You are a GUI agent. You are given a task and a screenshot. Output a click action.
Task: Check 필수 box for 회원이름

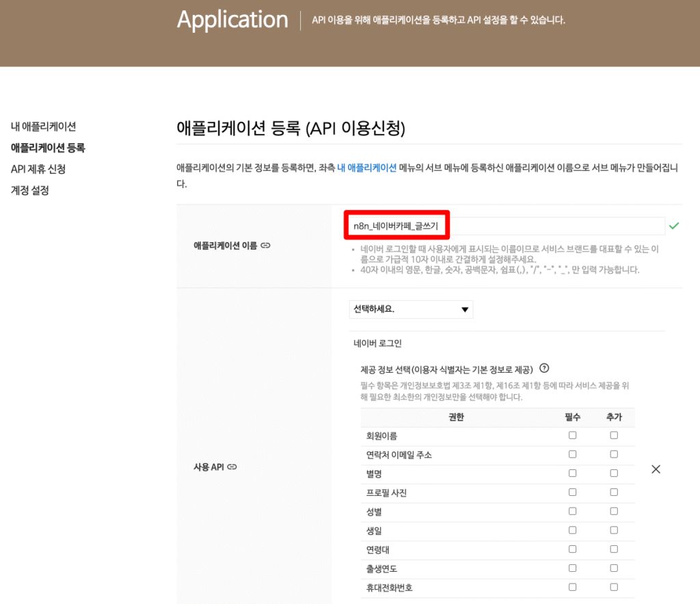[x=572, y=435]
